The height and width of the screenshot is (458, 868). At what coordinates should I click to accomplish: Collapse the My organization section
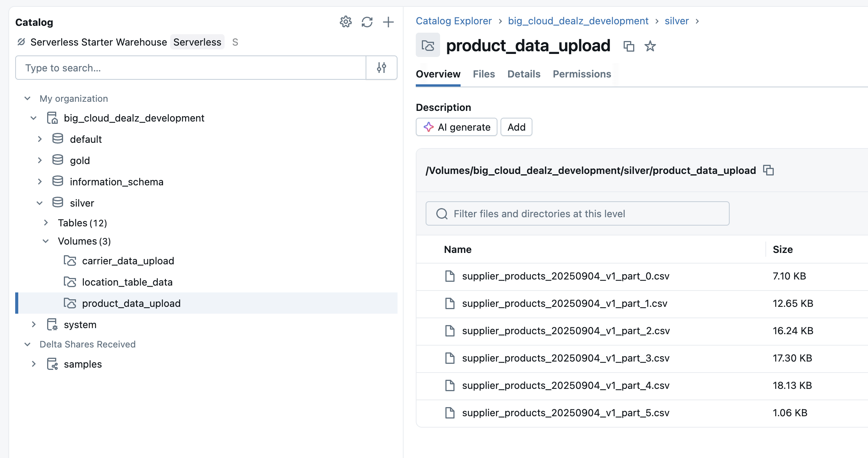[27, 99]
